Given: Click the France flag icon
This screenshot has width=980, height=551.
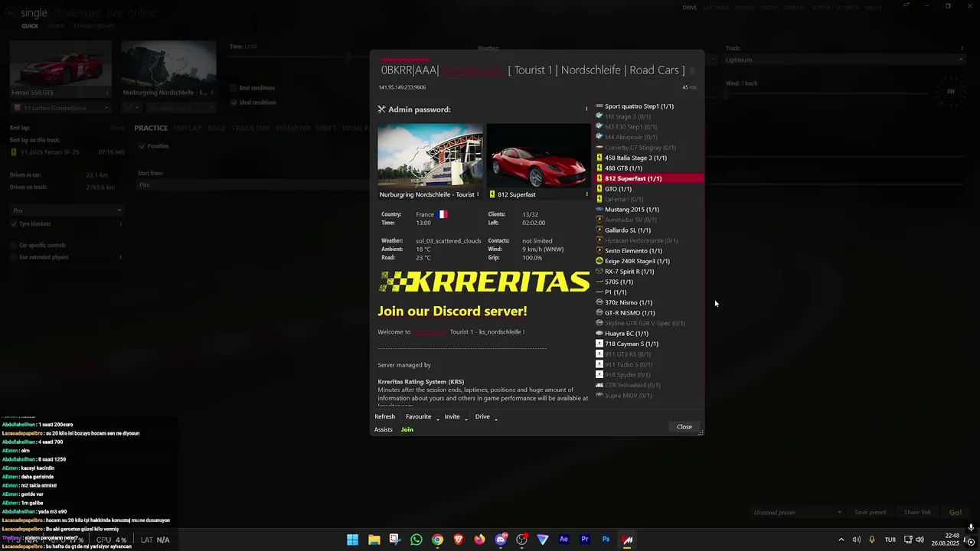Looking at the screenshot, I should click(443, 214).
